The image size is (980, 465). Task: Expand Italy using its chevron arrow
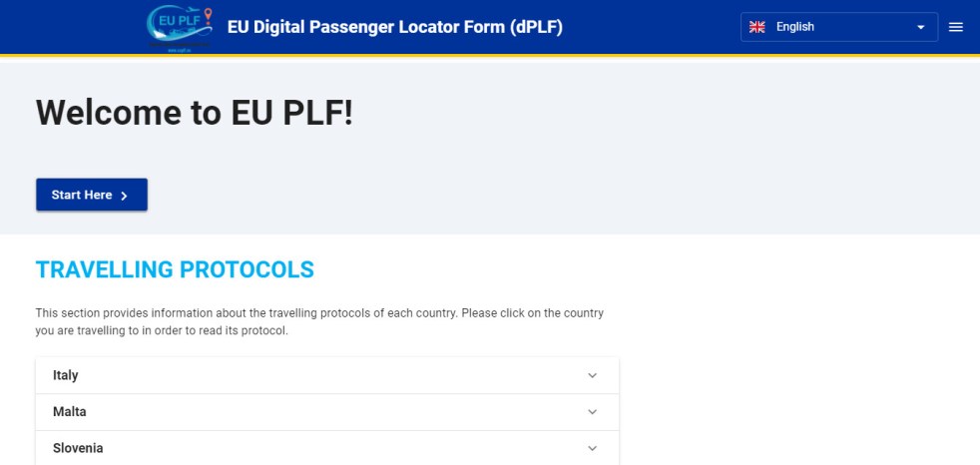592,376
